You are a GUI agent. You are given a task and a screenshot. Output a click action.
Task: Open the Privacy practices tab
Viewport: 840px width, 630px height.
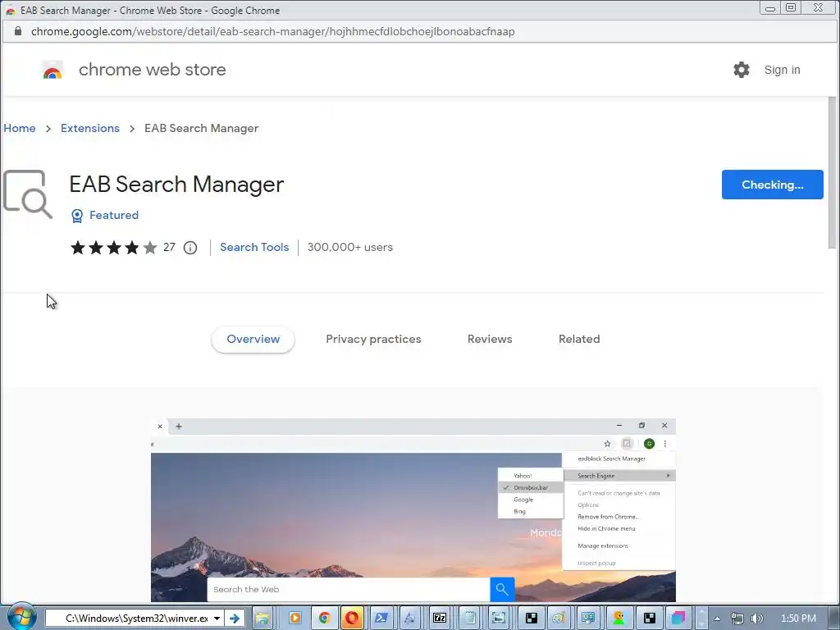373,339
